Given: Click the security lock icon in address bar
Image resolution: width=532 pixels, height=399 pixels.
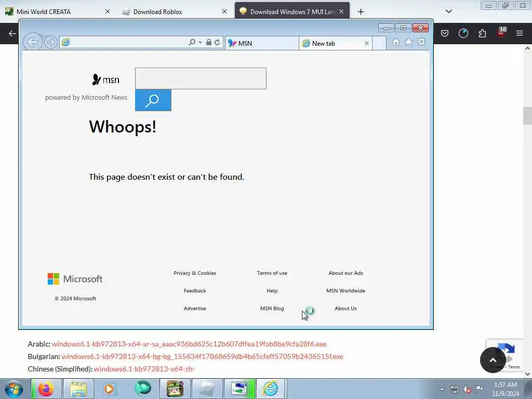Looking at the screenshot, I should point(209,43).
